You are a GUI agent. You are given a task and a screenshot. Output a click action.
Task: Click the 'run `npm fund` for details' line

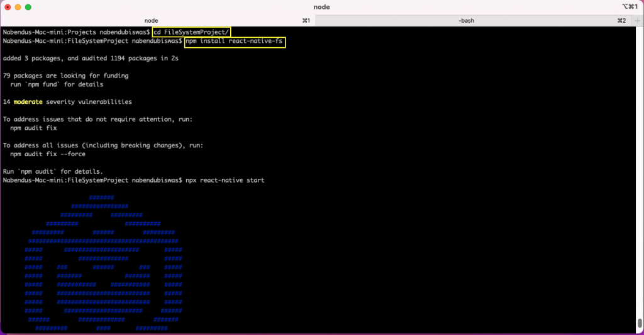tap(57, 84)
